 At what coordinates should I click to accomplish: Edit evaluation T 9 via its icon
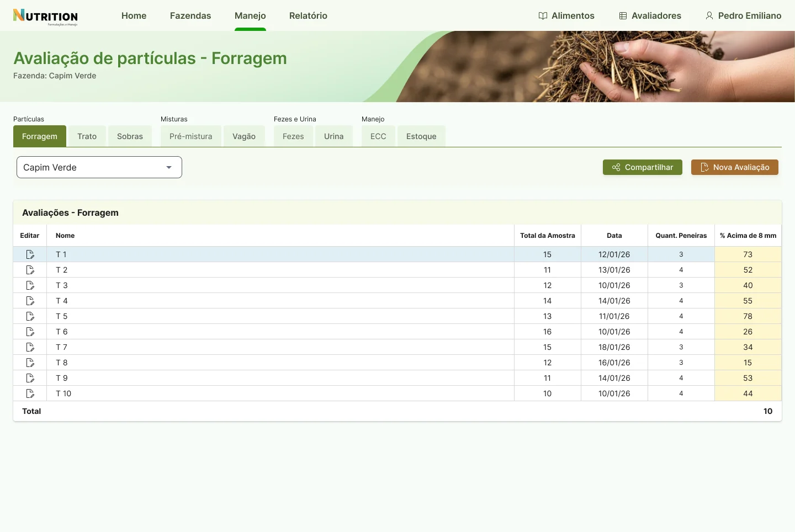(30, 378)
